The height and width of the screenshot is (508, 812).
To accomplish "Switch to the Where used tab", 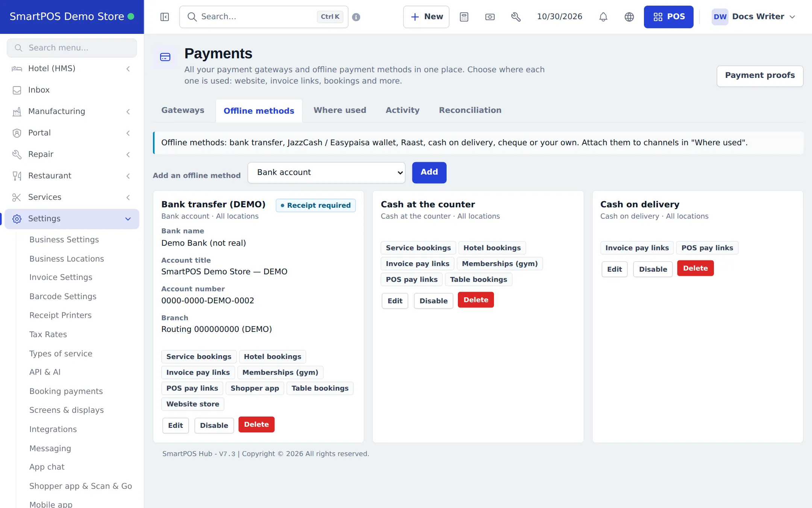I will coord(340,110).
